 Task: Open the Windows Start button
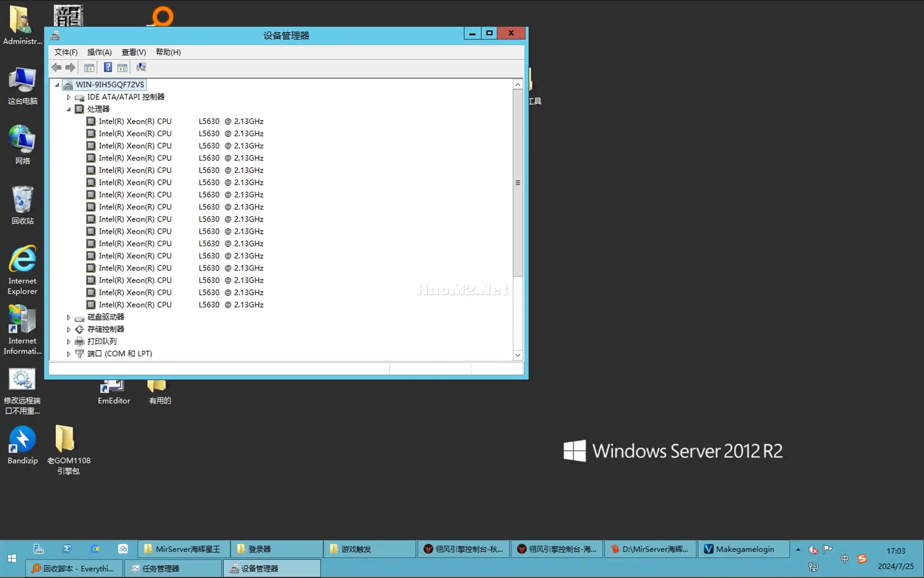coord(12,558)
